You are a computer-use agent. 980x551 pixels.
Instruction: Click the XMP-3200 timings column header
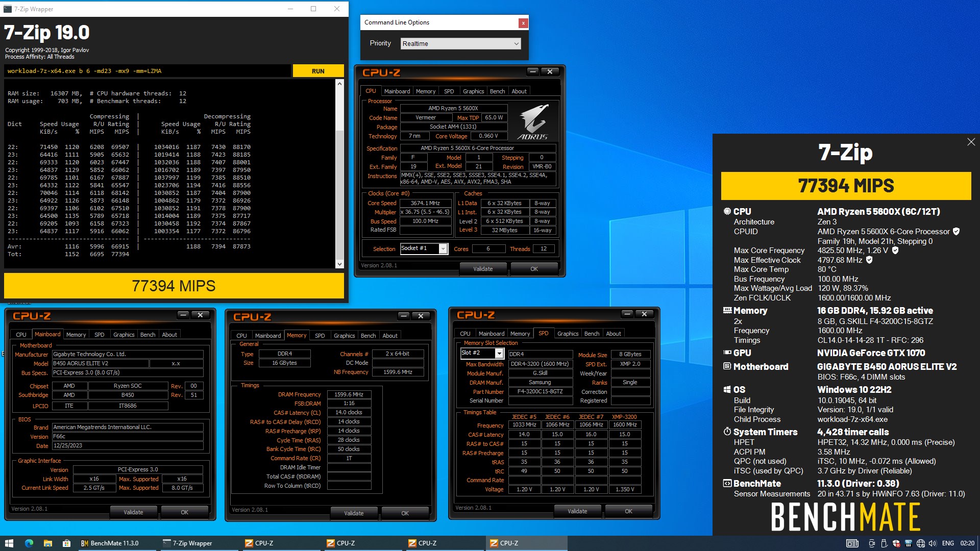625,417
